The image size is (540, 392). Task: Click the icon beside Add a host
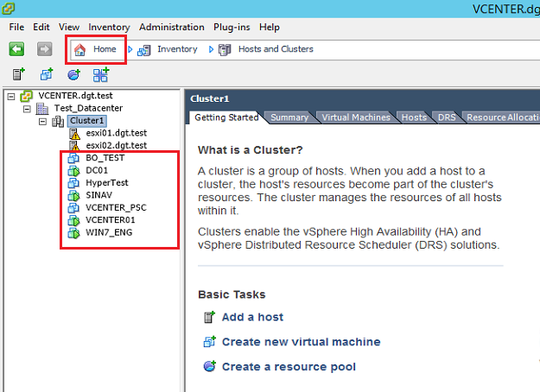209,317
